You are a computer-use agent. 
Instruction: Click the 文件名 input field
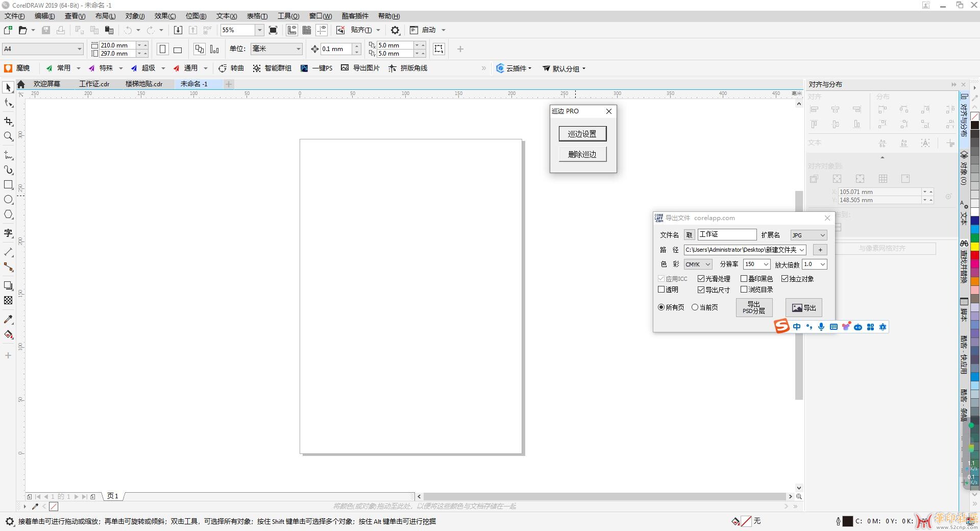(x=727, y=234)
